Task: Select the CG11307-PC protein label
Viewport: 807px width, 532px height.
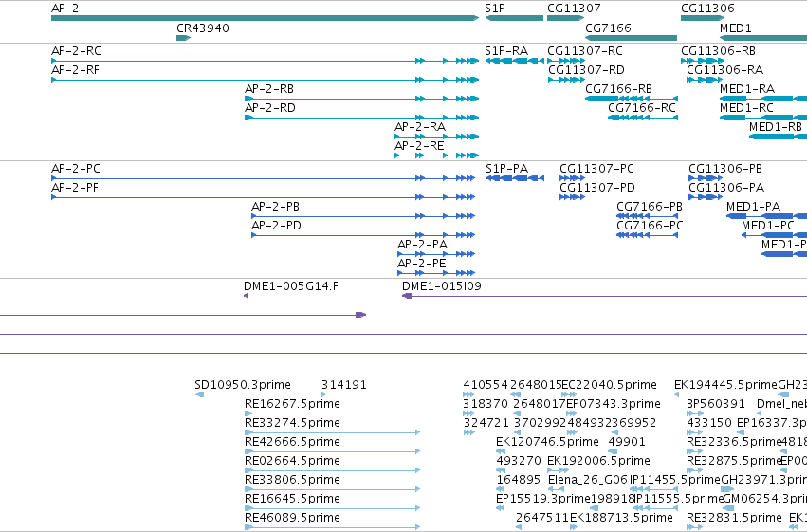Action: click(x=597, y=169)
